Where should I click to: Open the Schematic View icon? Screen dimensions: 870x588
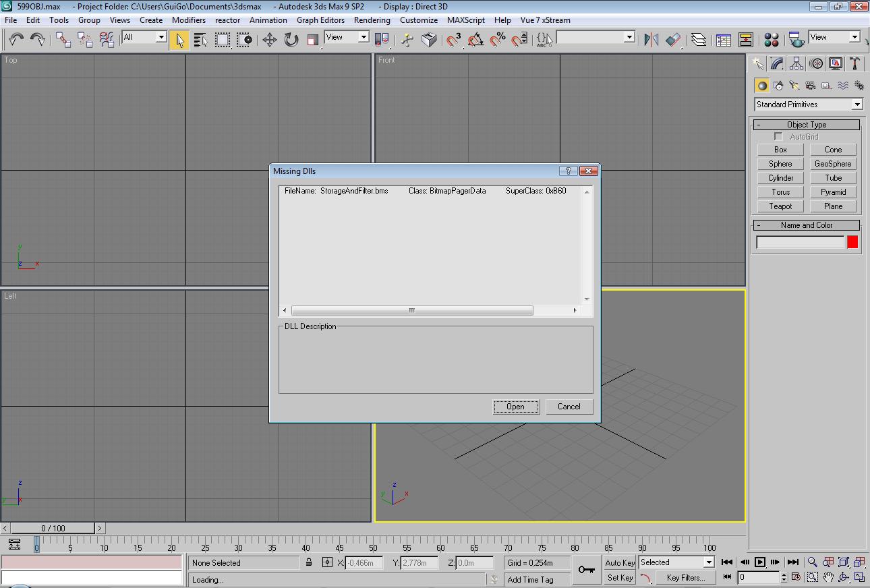tap(746, 40)
